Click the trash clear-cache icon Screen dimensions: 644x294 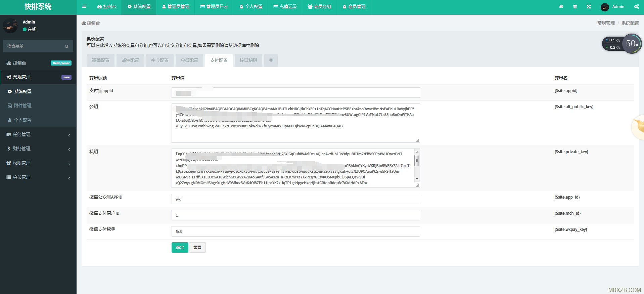(575, 6)
